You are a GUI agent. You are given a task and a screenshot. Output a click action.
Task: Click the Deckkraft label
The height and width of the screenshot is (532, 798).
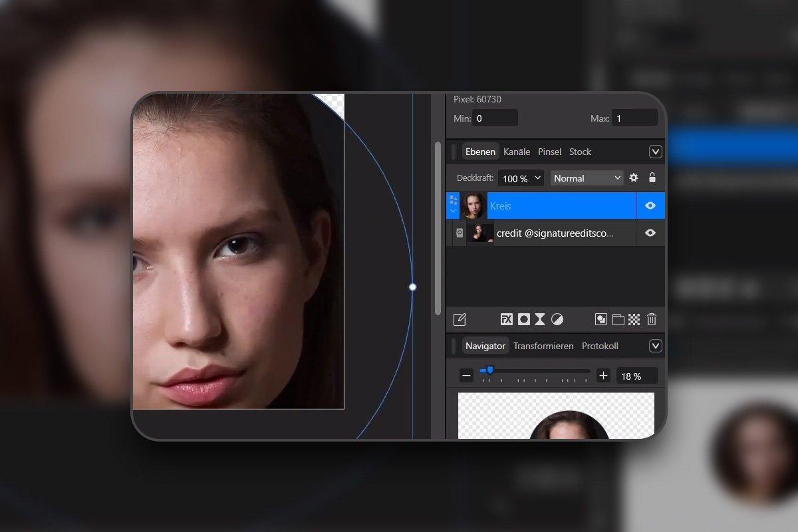pyautogui.click(x=475, y=178)
